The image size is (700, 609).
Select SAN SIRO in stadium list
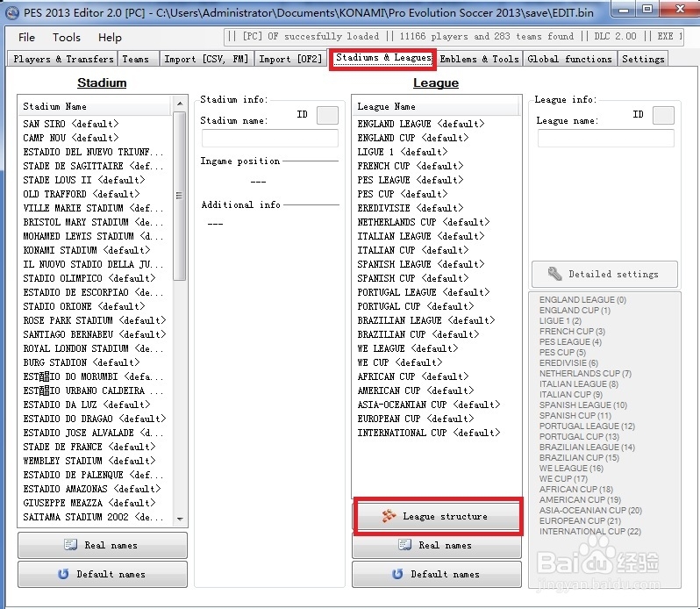tap(71, 124)
